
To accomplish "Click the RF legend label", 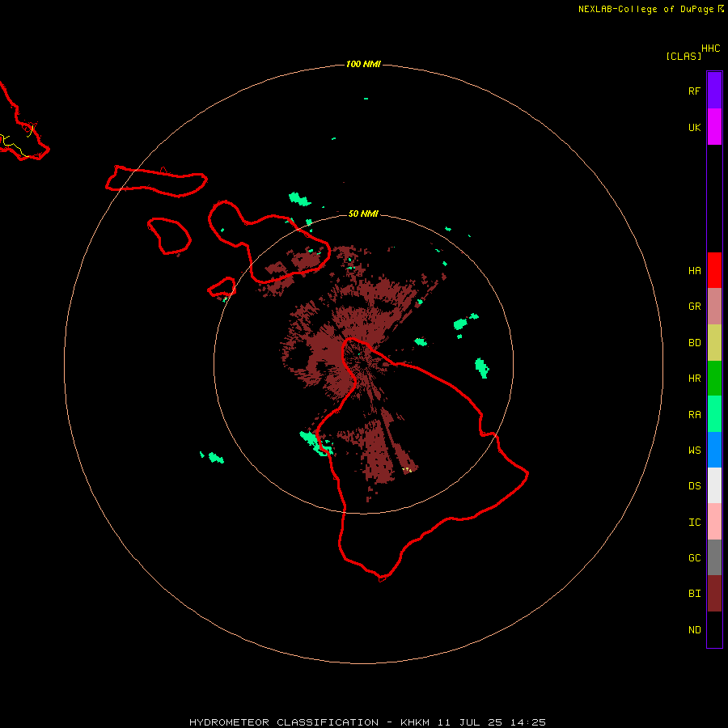I will 694,91.
